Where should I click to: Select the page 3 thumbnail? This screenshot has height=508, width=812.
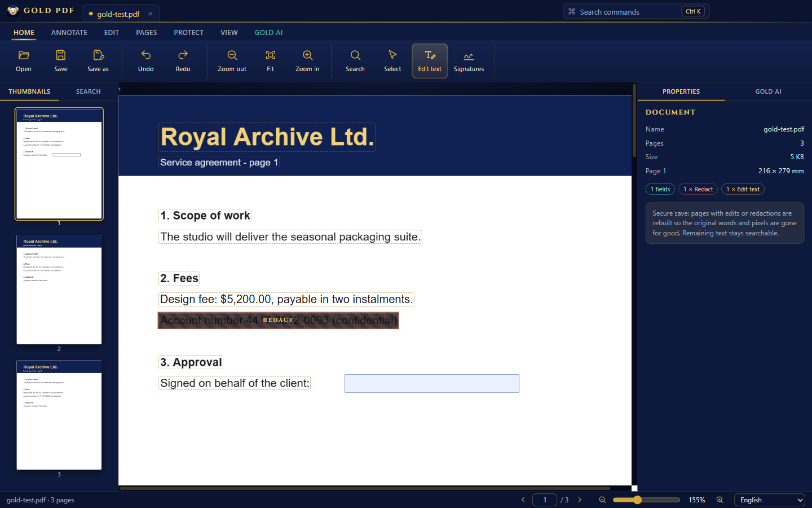[x=59, y=415]
